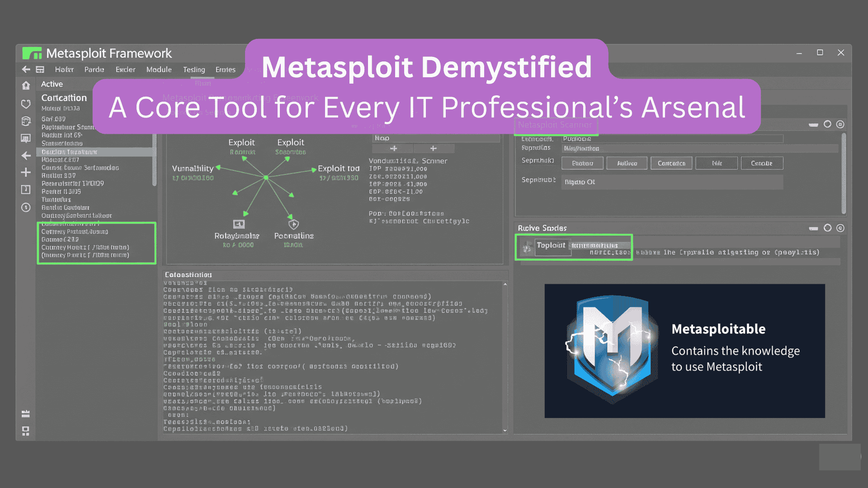The height and width of the screenshot is (488, 868).
Task: Click the plain circle icon in Scanner panel header
Action: point(827,124)
